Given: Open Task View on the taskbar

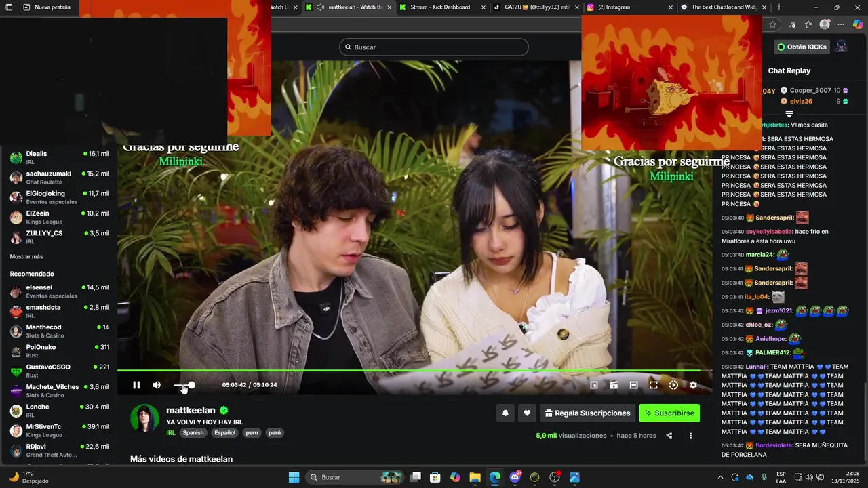Looking at the screenshot, I should tap(416, 477).
